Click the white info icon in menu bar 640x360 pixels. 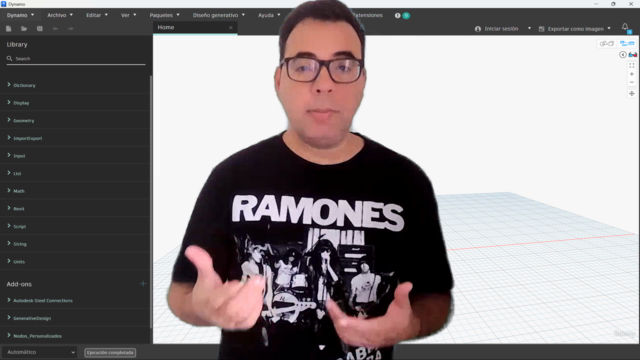398,16
